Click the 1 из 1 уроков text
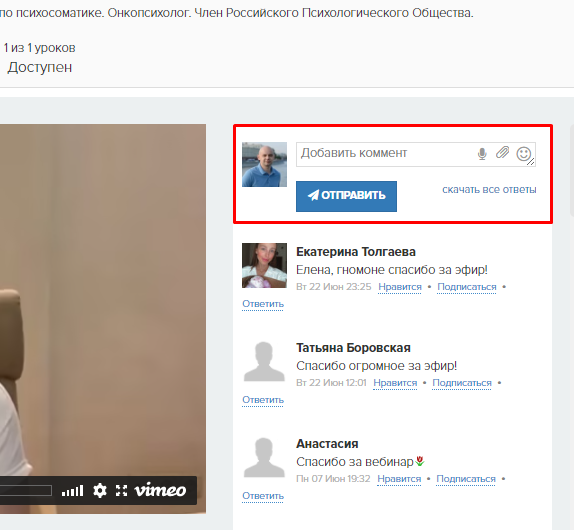Viewport: 574px width, 530px height. click(40, 48)
